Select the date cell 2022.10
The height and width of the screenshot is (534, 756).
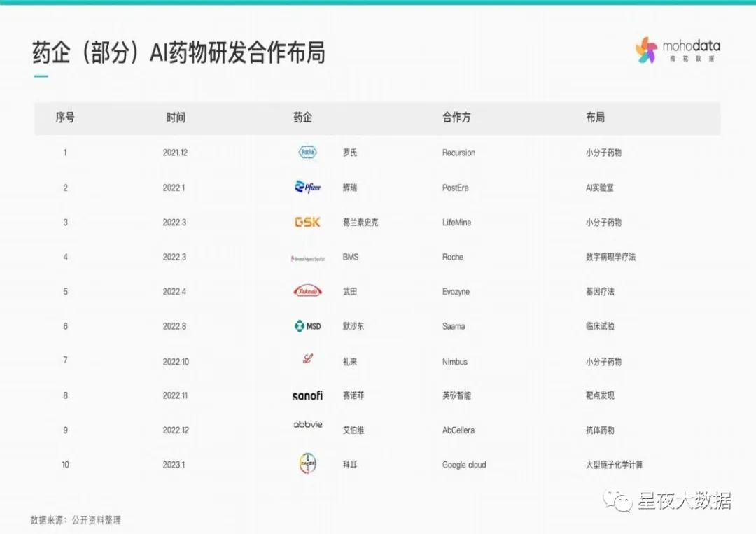(x=176, y=361)
